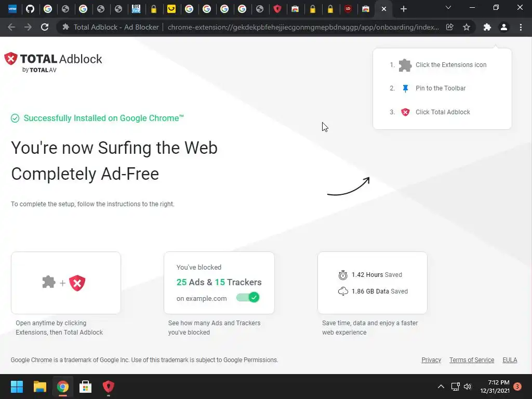Click the shield icon beside 'Click Total Adblock'
The height and width of the screenshot is (399, 532).
[405, 112]
